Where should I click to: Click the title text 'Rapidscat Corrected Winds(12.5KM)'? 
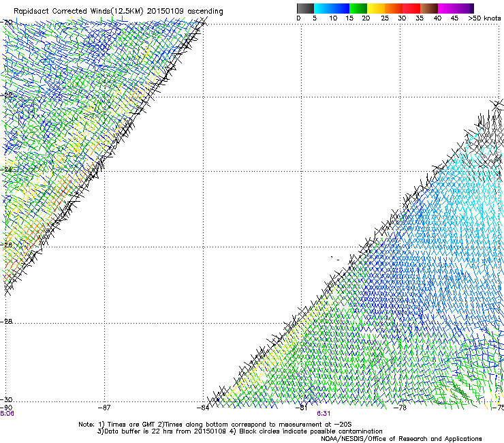point(78,12)
